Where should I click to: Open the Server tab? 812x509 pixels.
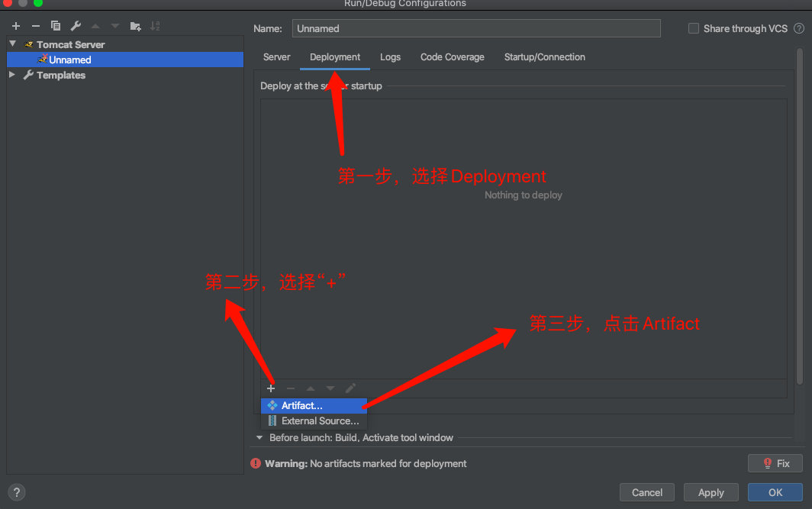click(276, 57)
